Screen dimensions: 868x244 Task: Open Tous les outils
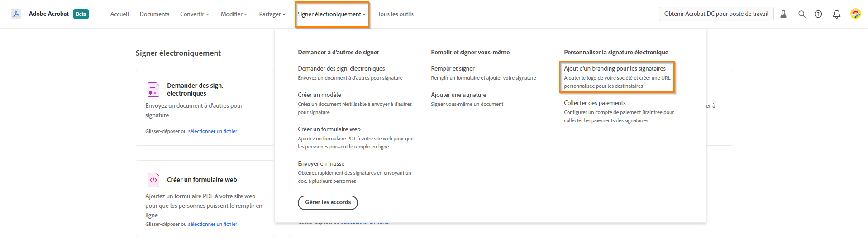[396, 14]
